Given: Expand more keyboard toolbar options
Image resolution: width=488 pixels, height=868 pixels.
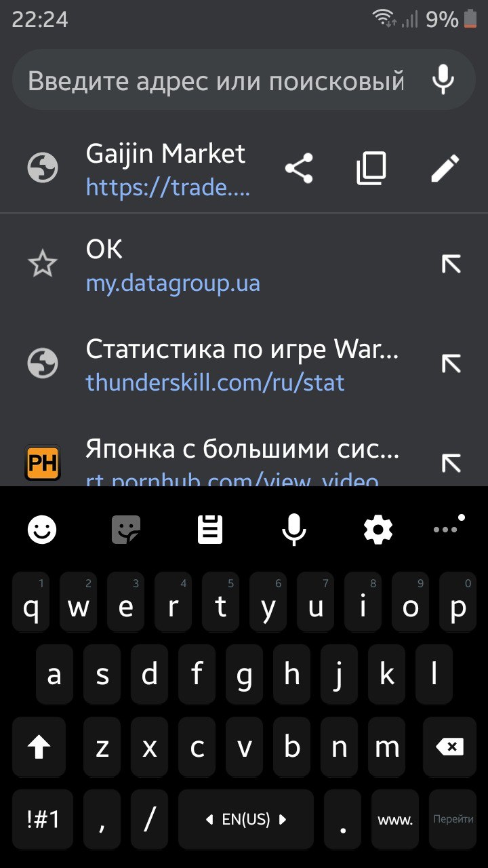Looking at the screenshot, I should 447,528.
